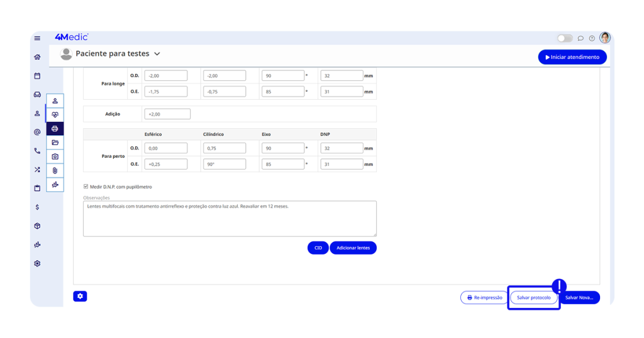Click into the Observações text area

pyautogui.click(x=230, y=219)
